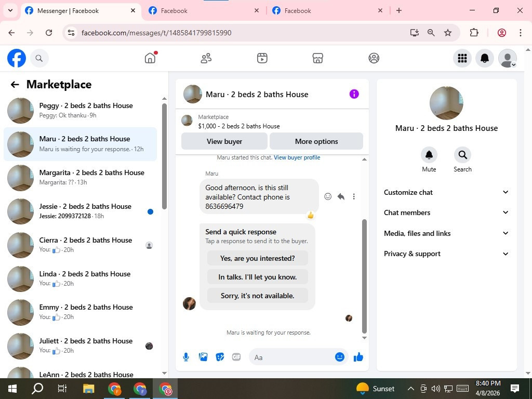Open Cierra's conversation in the list
This screenshot has width=532, height=399.
pyautogui.click(x=81, y=245)
